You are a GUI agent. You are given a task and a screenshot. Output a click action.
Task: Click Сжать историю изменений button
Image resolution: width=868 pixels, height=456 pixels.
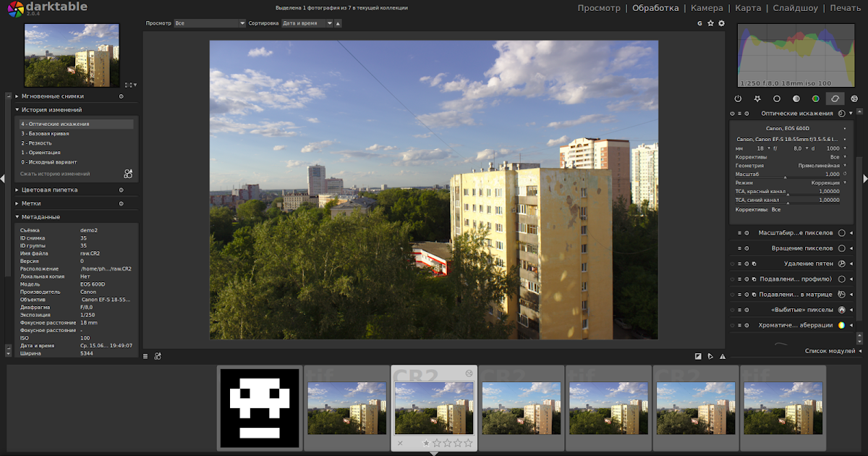(55, 174)
